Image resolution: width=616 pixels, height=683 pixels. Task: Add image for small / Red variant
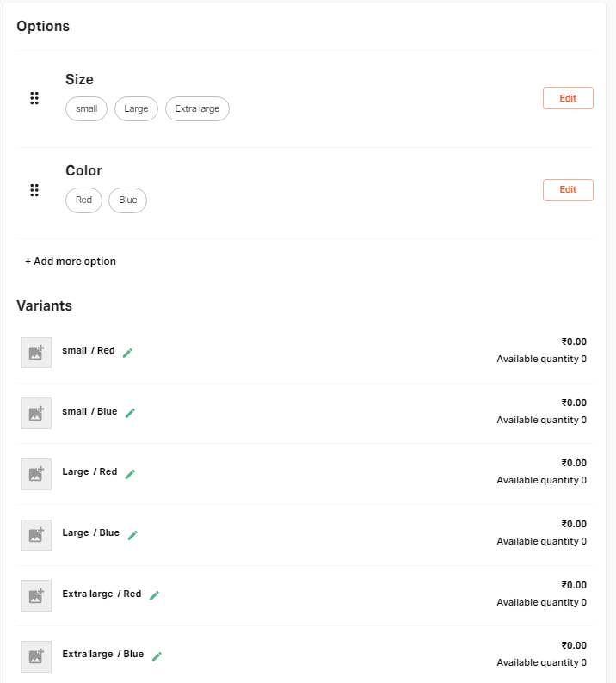36,353
